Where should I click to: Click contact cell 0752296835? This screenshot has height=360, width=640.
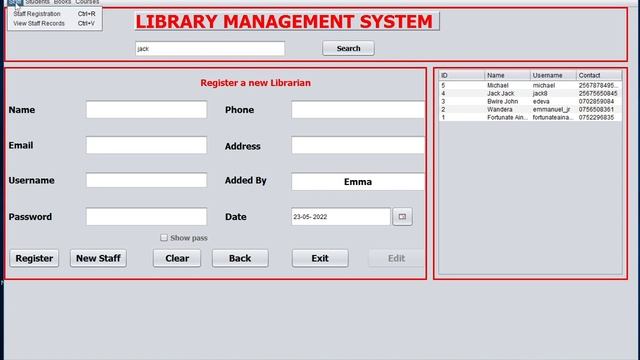[x=599, y=117]
